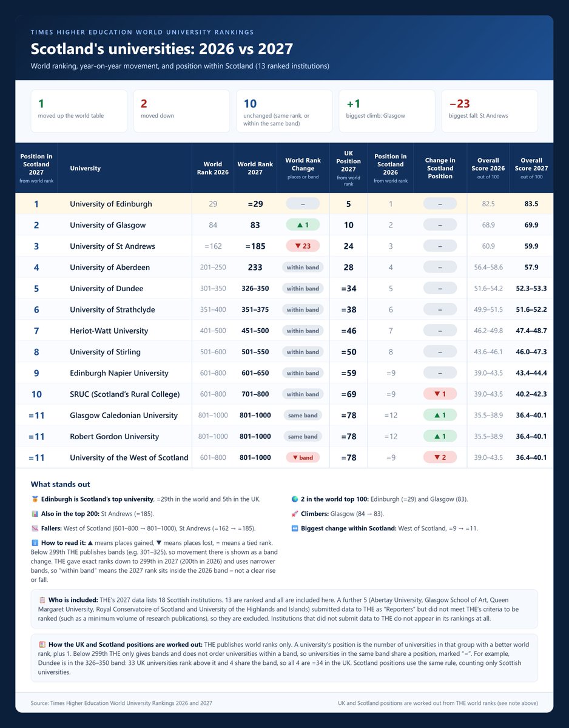
Task: Select the '2 moved down' summary card
Action: (x=181, y=111)
